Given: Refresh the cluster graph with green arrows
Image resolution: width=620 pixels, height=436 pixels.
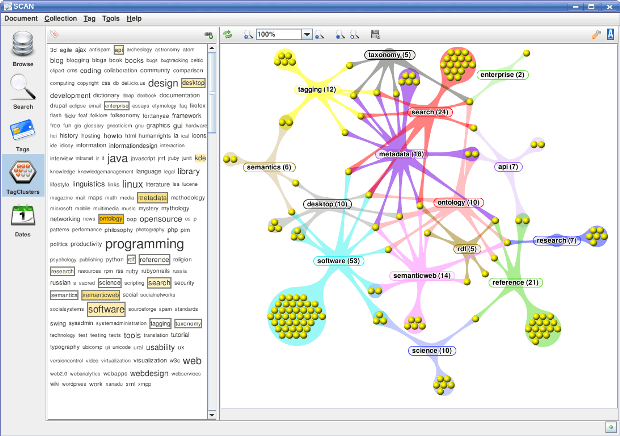Looking at the screenshot, I should pyautogui.click(x=227, y=34).
